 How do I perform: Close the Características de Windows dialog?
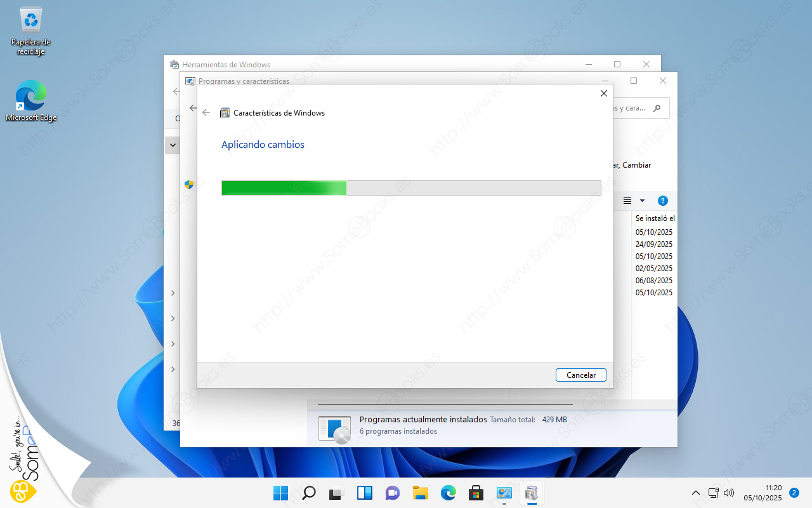pyautogui.click(x=603, y=93)
